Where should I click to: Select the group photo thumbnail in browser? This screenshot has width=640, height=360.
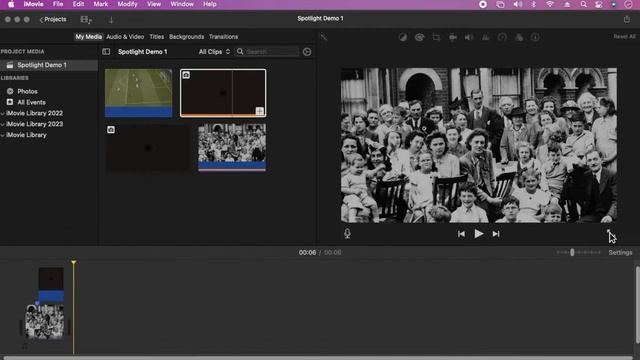232,147
